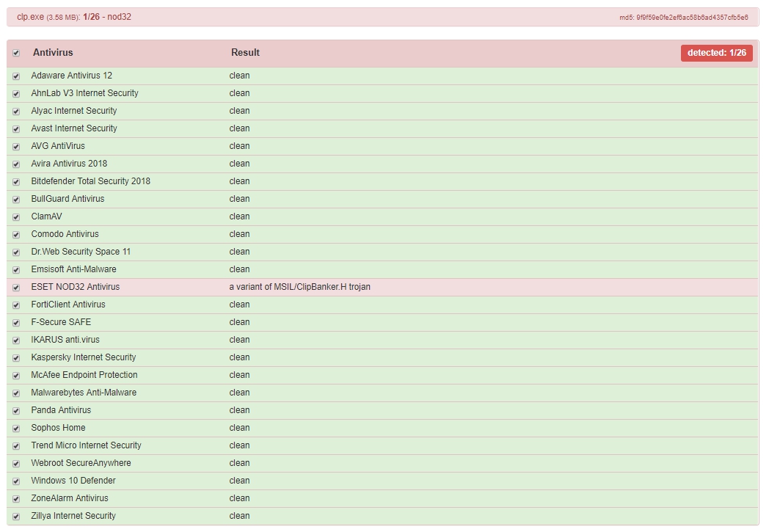Uncheck the ClamAV checkbox

click(x=16, y=217)
